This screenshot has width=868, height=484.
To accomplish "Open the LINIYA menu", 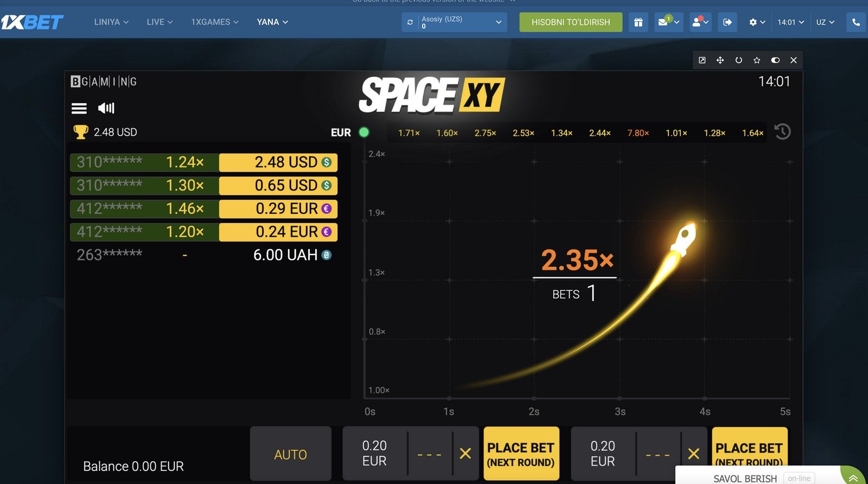I will click(x=111, y=22).
